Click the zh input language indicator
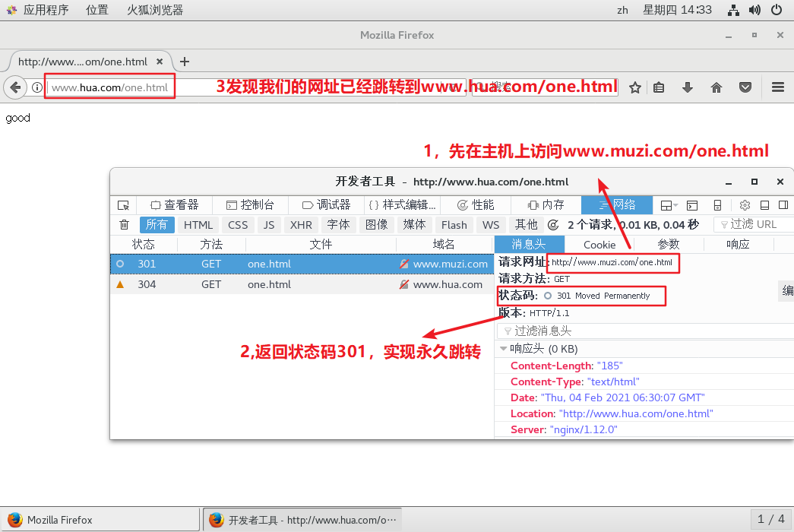This screenshot has height=532, width=794. pyautogui.click(x=623, y=10)
